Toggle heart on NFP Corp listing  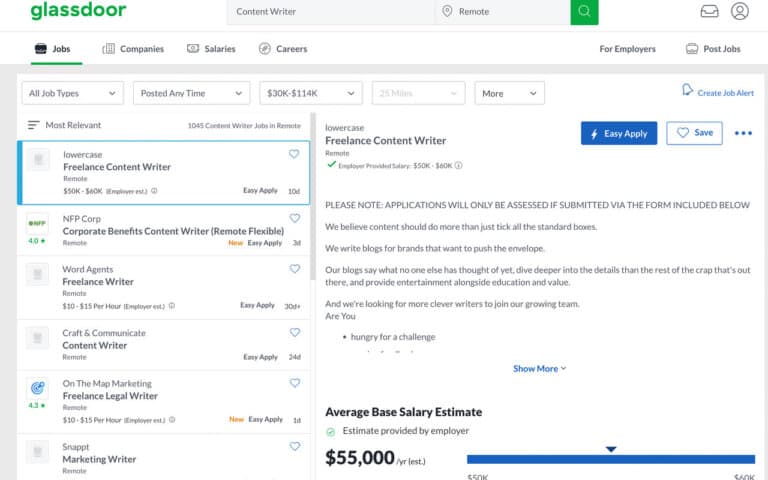pos(294,218)
